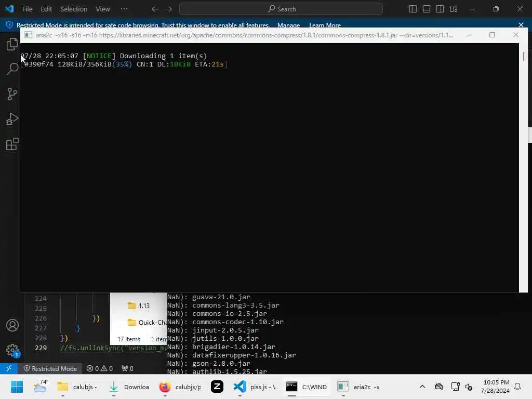Switch to the aria2c taskbar item
This screenshot has height=399, width=532.
click(x=358, y=387)
